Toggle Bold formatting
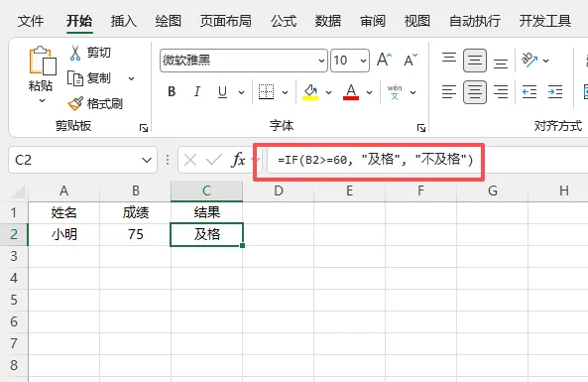 tap(172, 91)
